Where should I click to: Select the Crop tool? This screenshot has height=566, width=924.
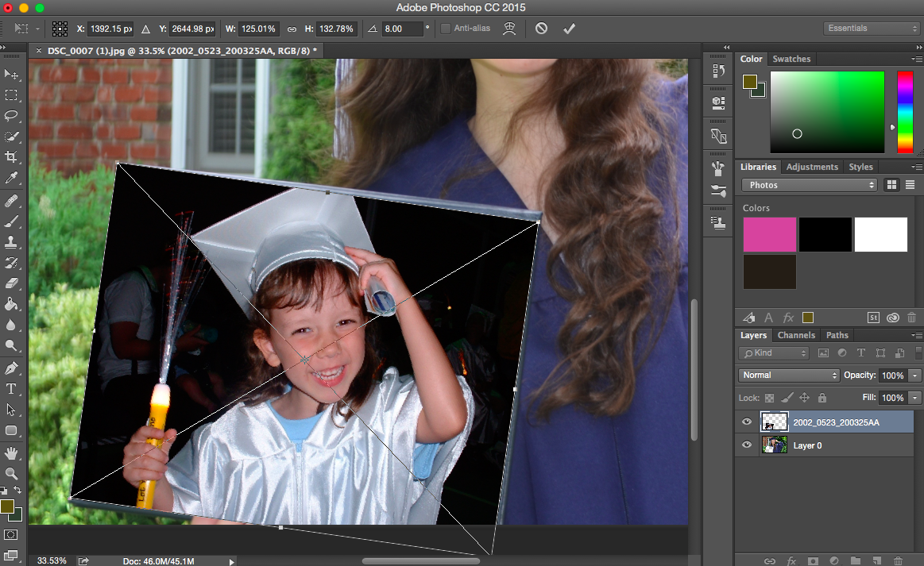point(11,157)
